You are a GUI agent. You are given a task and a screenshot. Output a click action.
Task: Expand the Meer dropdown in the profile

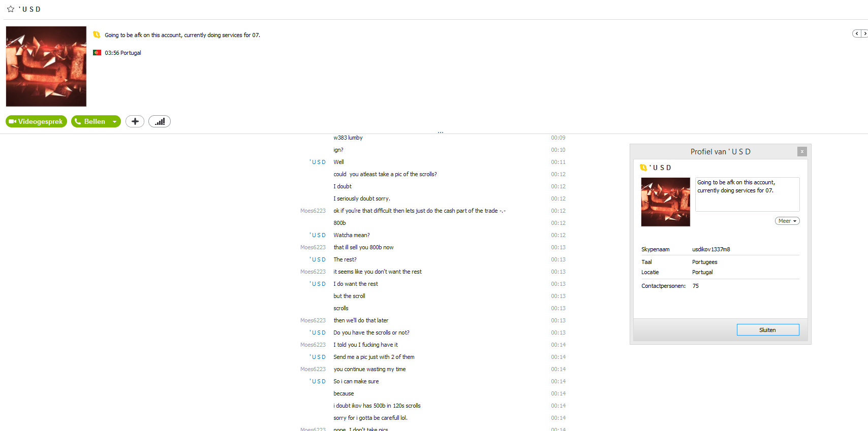[787, 221]
